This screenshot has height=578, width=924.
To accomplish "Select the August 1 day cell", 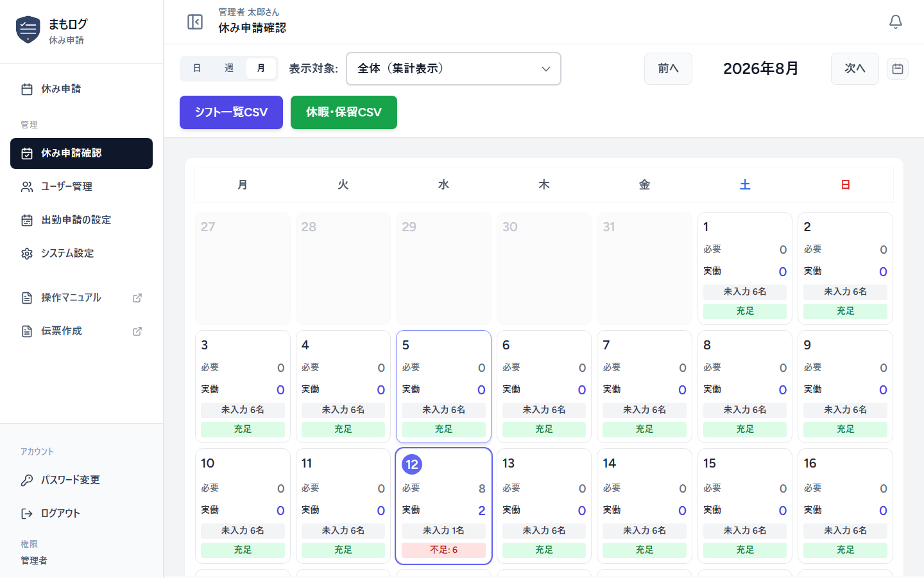I will [x=745, y=268].
